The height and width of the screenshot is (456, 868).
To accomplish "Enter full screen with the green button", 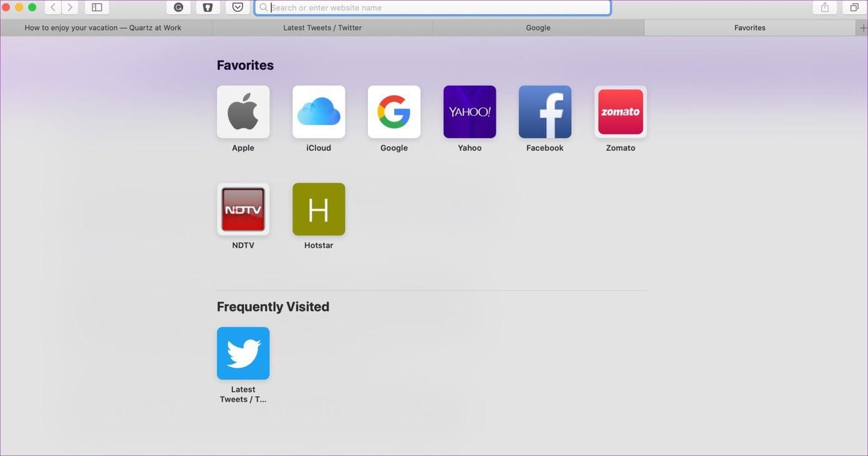I will 32,7.
